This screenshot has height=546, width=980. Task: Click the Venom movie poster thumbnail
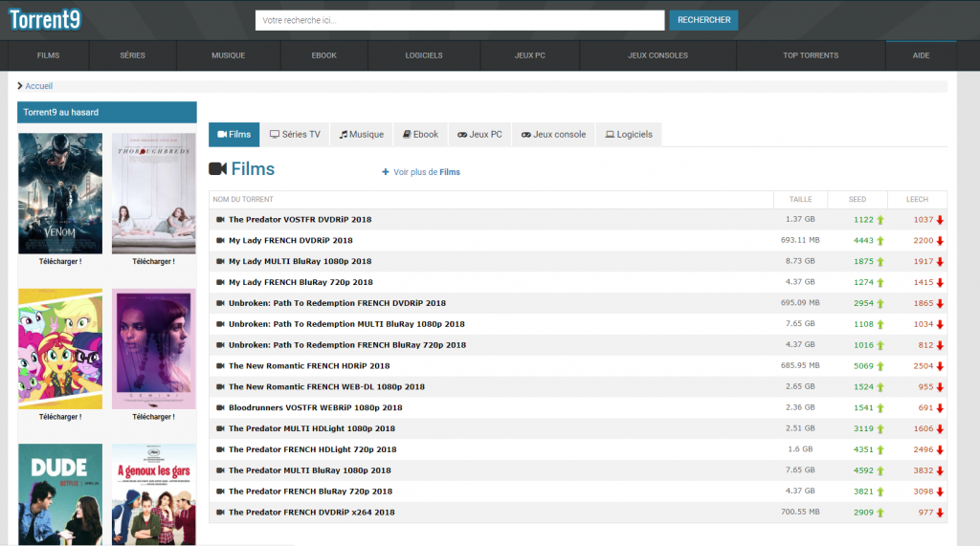point(60,193)
